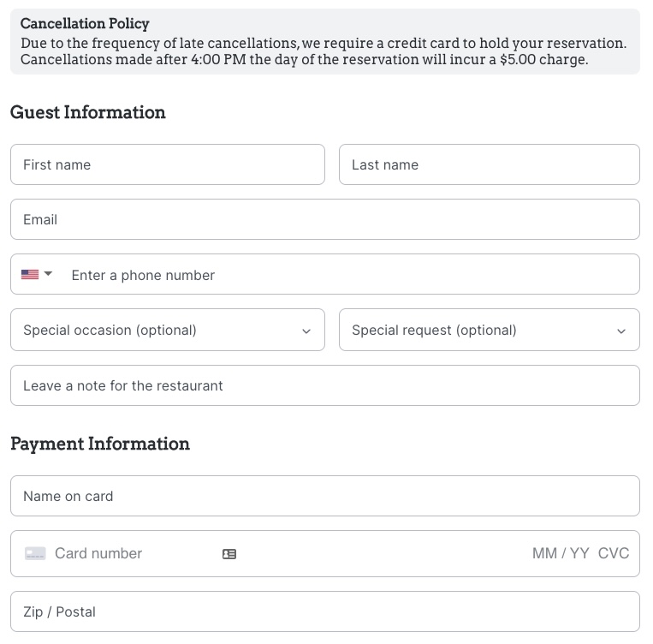
Task: Click the restaurant note field
Action: [x=325, y=385]
